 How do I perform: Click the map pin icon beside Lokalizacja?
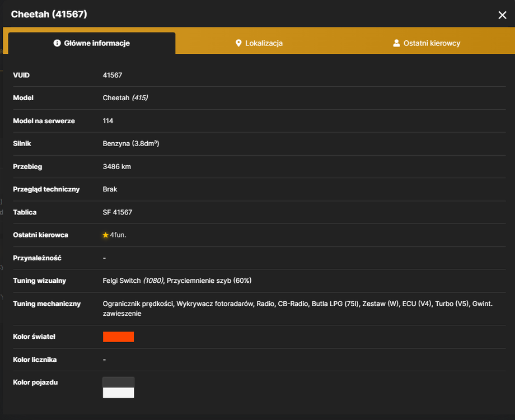click(x=238, y=43)
